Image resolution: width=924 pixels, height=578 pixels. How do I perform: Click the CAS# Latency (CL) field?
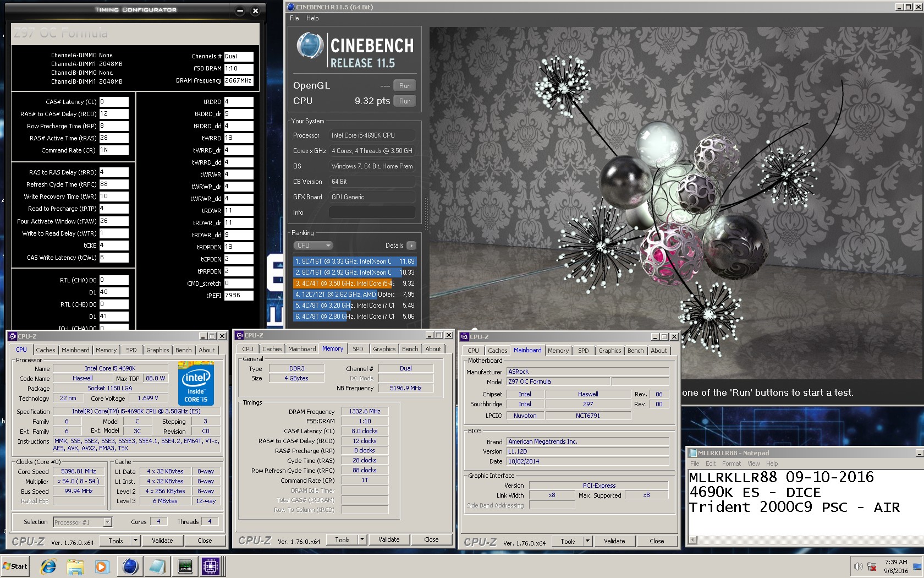[x=114, y=102]
